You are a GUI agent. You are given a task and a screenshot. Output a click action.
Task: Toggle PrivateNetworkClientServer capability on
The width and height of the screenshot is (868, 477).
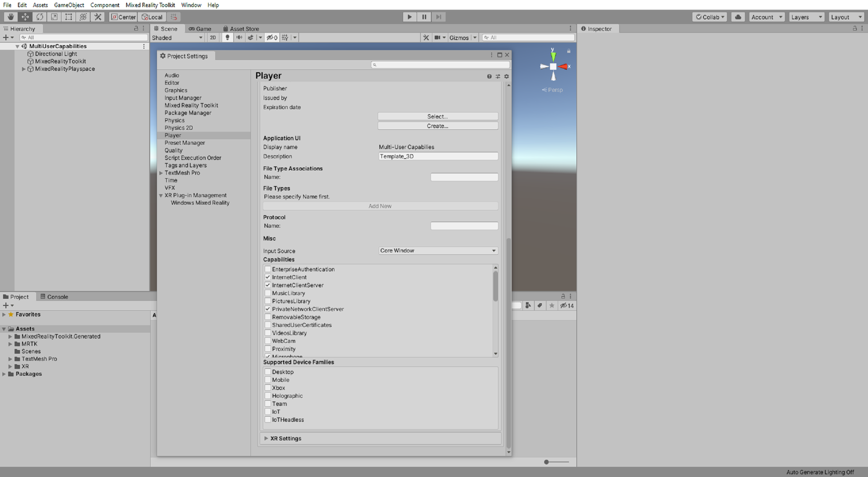click(268, 308)
